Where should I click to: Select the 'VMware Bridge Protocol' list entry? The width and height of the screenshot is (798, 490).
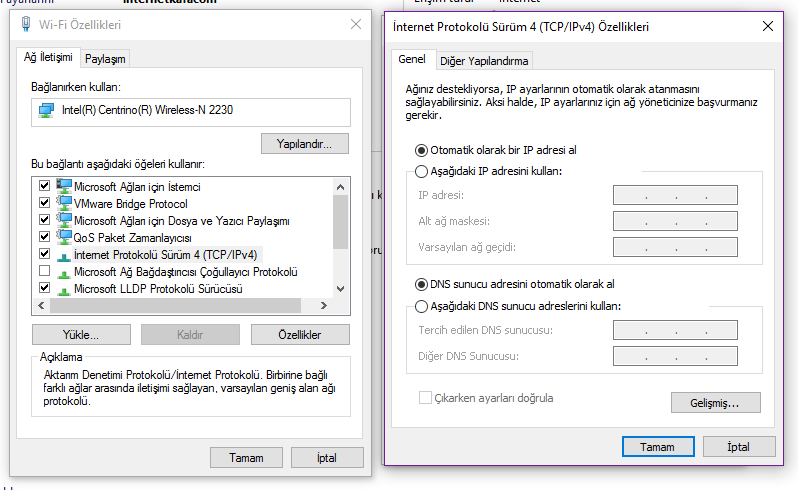tap(131, 204)
